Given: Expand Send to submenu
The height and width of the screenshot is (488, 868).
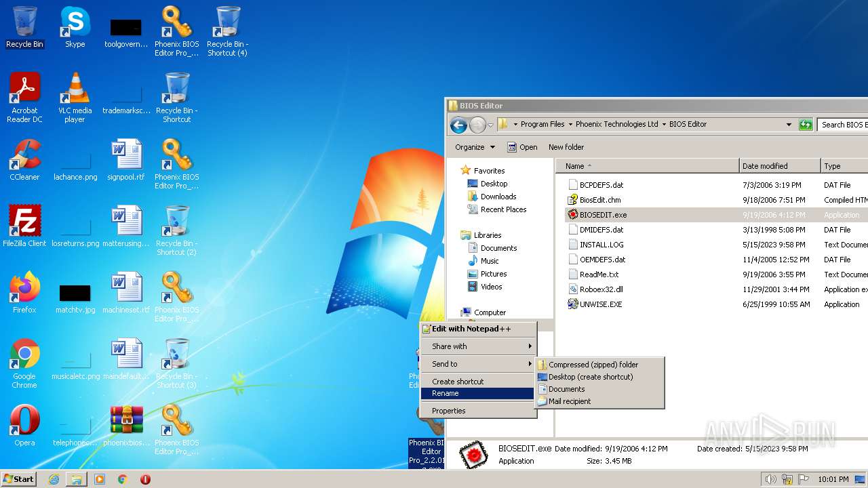Looking at the screenshot, I should point(477,364).
